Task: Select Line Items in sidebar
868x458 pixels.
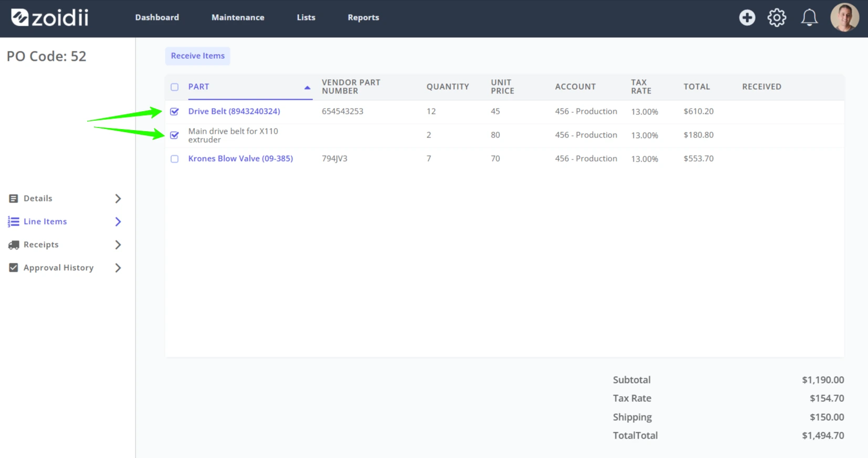Action: point(45,221)
